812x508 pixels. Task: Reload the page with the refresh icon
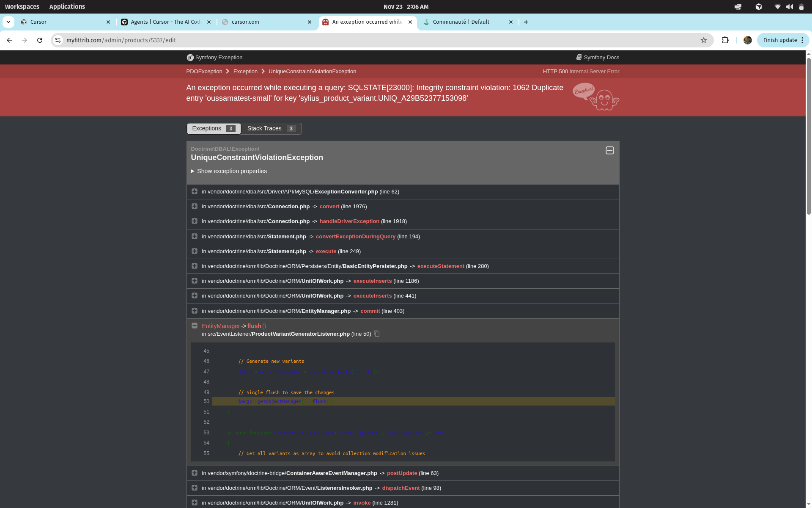(40, 40)
